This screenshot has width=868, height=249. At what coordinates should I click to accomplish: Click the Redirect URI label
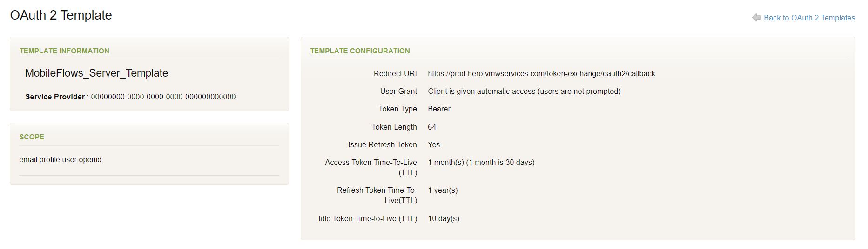[x=395, y=73]
